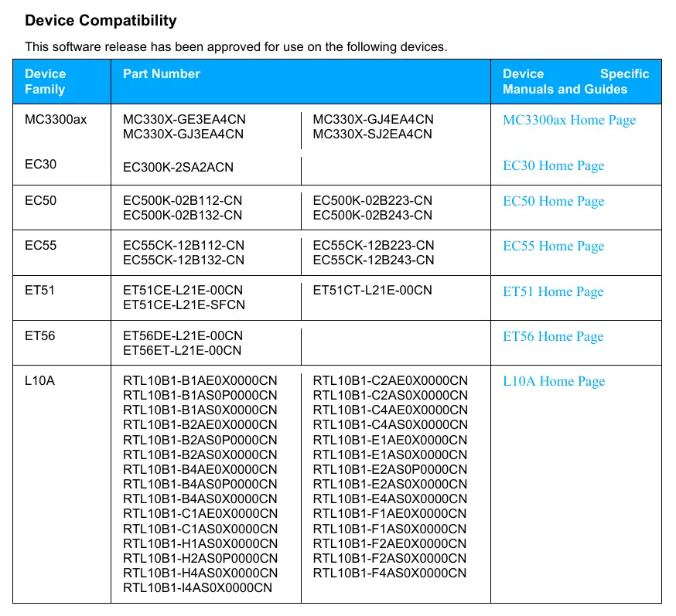The width and height of the screenshot is (676, 616).
Task: Click part number RTL10B1-E4AS0X0000CN
Action: pyautogui.click(x=390, y=499)
